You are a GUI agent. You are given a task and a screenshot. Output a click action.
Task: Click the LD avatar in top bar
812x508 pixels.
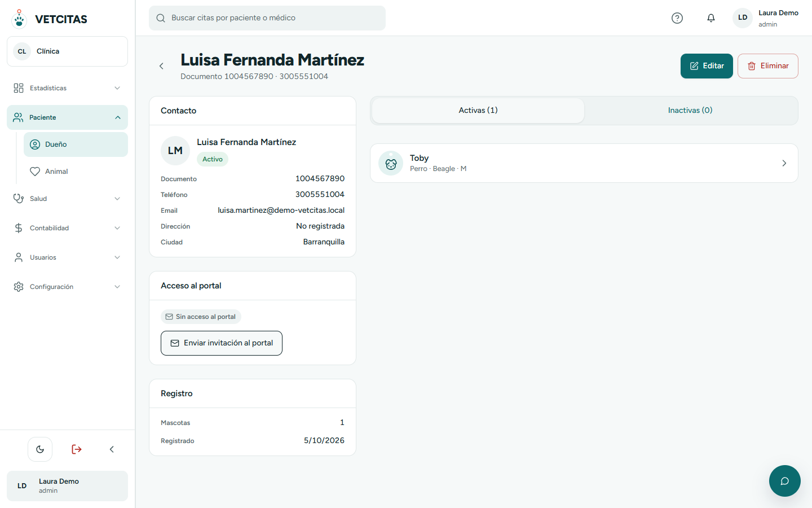click(x=743, y=17)
